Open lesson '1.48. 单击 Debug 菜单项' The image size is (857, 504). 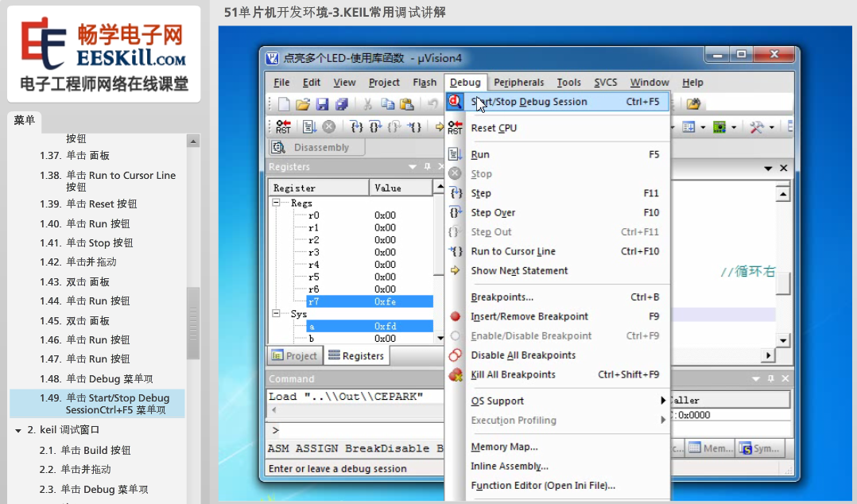tap(97, 379)
